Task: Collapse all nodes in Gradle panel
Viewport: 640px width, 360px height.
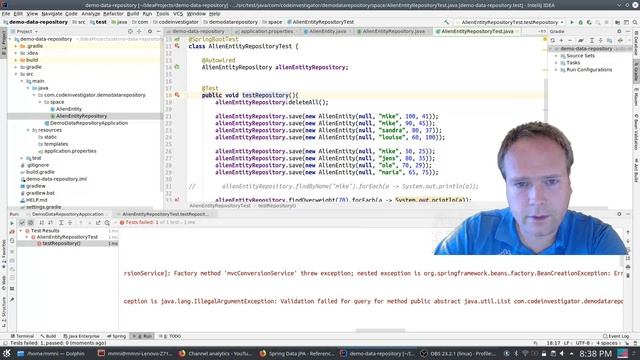Action: tap(600, 40)
